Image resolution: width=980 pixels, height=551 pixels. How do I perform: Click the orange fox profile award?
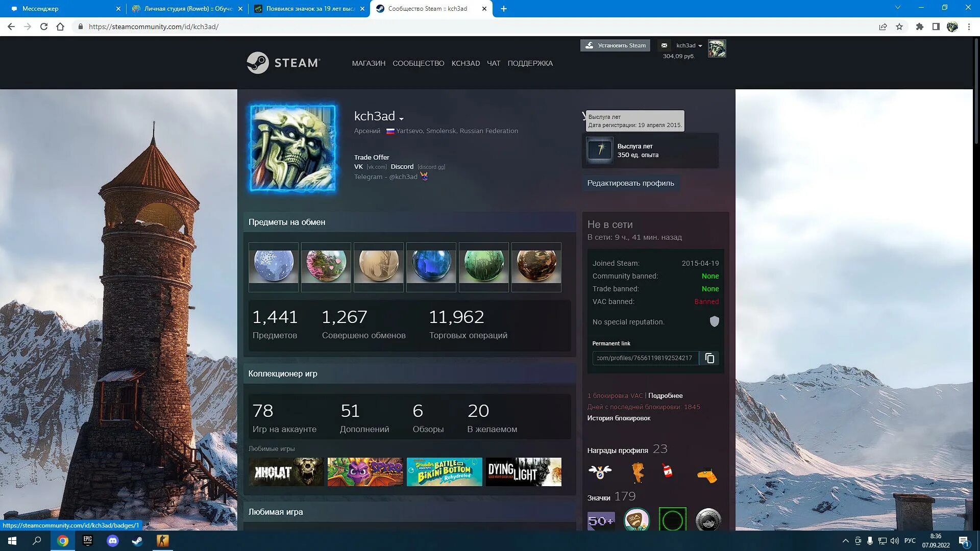pyautogui.click(x=637, y=472)
